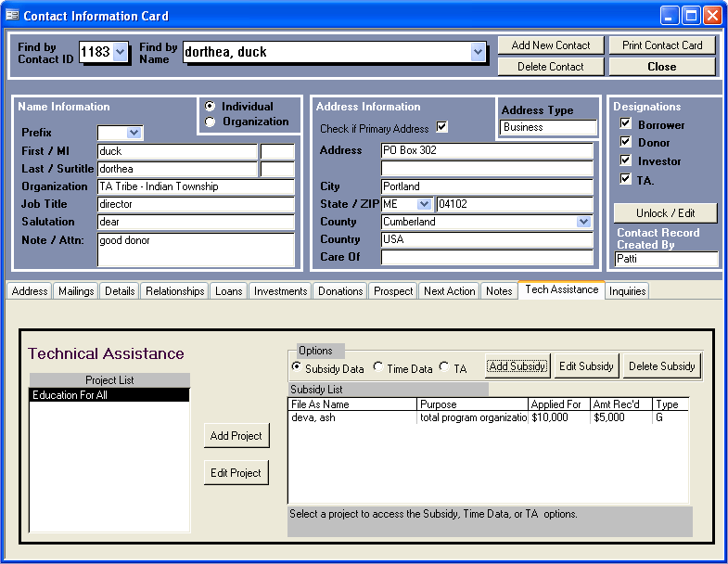Open the Relationships tab
This screenshot has height=564, width=728.
click(x=174, y=291)
